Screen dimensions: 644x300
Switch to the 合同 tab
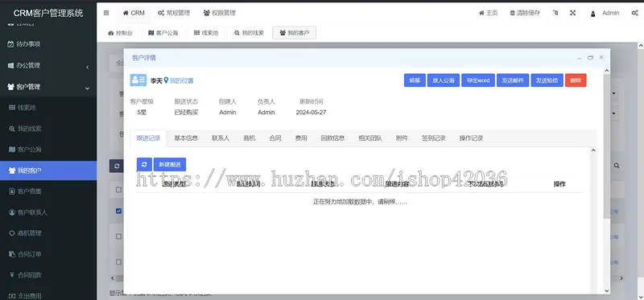coord(275,138)
